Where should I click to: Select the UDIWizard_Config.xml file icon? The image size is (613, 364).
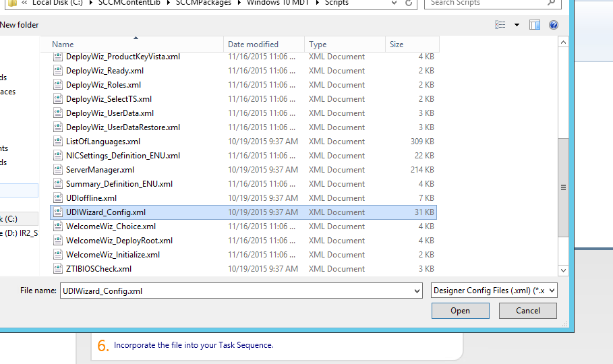click(x=58, y=212)
